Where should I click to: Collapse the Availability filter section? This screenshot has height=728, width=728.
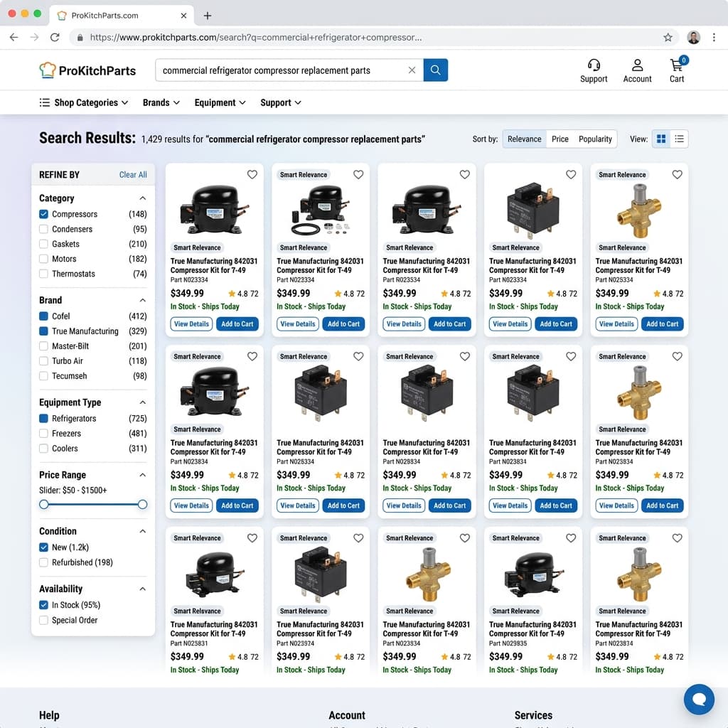coord(142,589)
